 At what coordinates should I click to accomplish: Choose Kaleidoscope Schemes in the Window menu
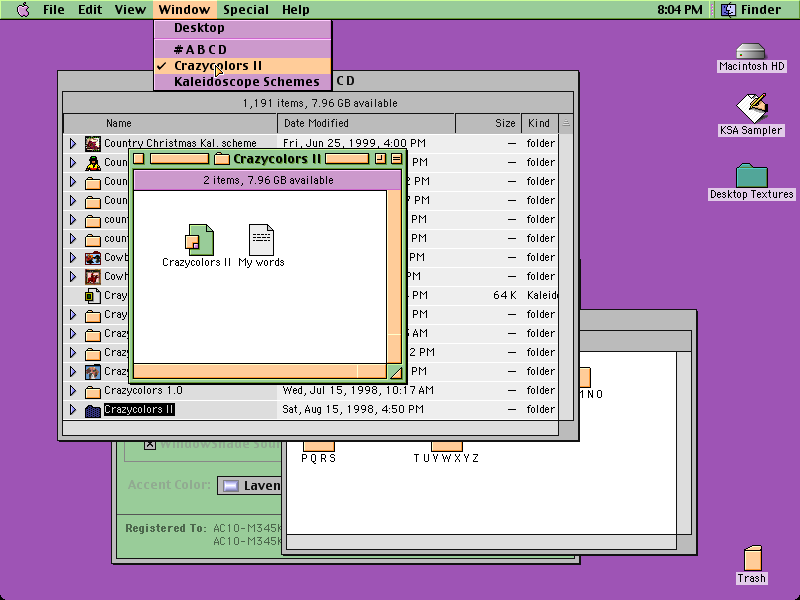(243, 82)
